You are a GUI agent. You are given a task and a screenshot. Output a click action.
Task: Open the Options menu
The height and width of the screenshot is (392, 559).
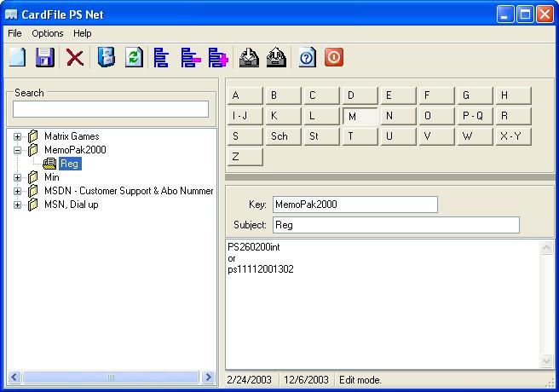(x=48, y=33)
